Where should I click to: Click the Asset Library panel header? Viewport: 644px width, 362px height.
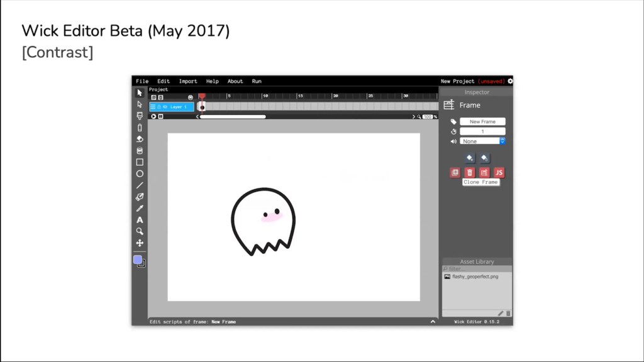477,261
